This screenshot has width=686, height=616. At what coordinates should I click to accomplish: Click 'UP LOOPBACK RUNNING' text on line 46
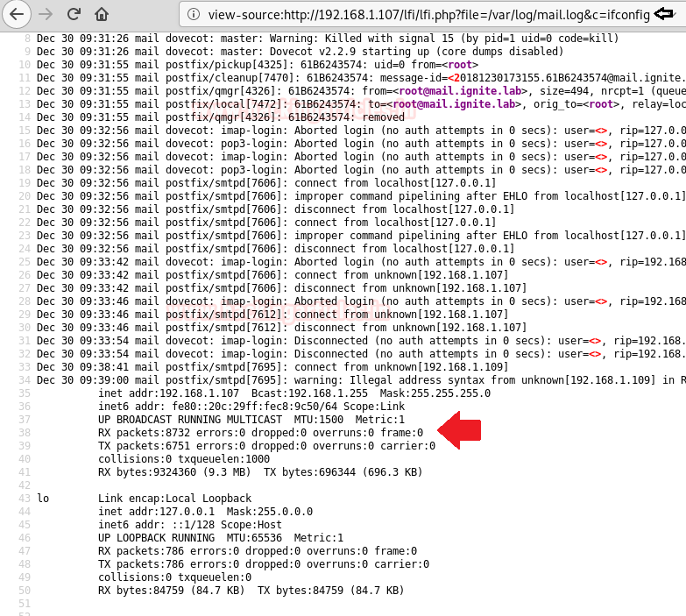pos(156,538)
